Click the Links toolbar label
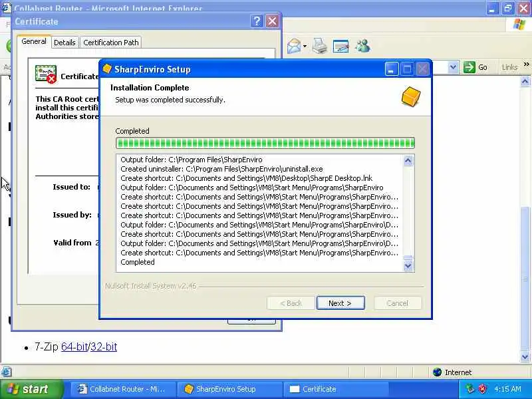Screen dimensions: 532x399 point(509,67)
